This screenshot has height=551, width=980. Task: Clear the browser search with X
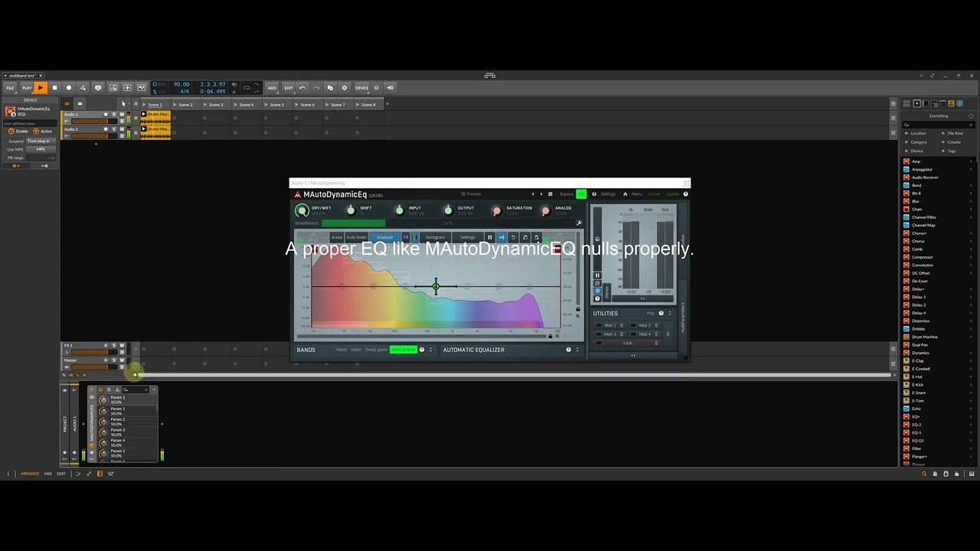pos(972,125)
